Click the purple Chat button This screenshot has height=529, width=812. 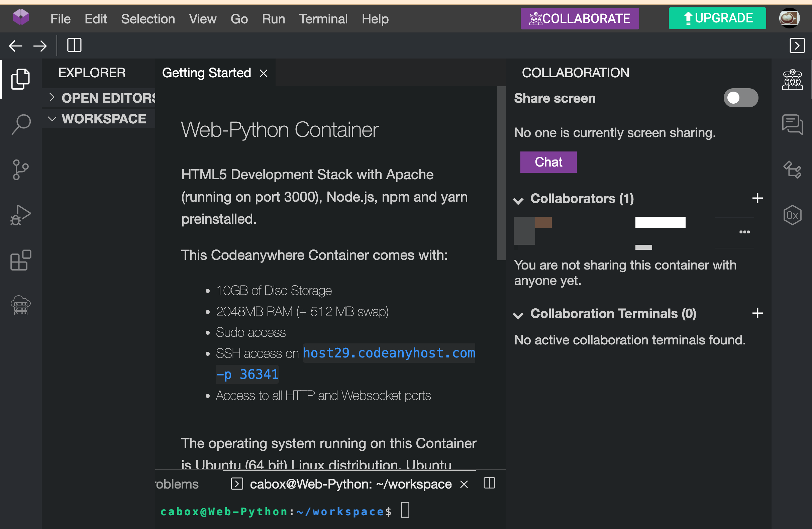tap(548, 163)
